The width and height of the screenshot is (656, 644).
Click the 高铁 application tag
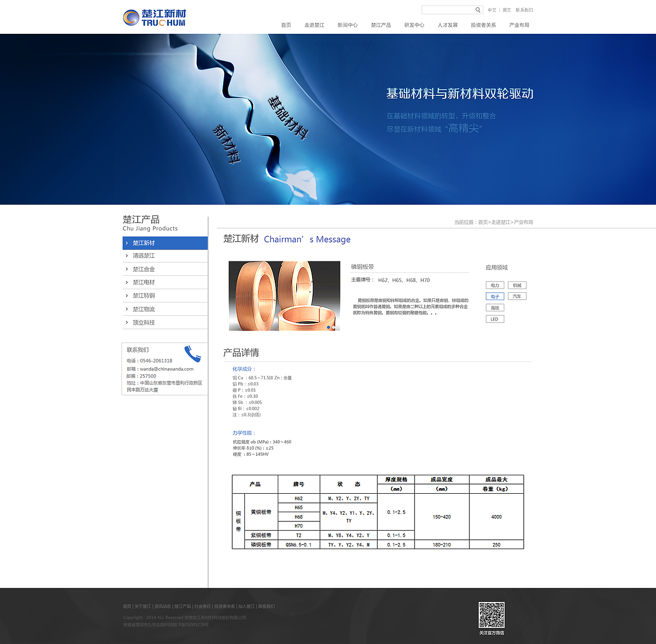coord(495,308)
